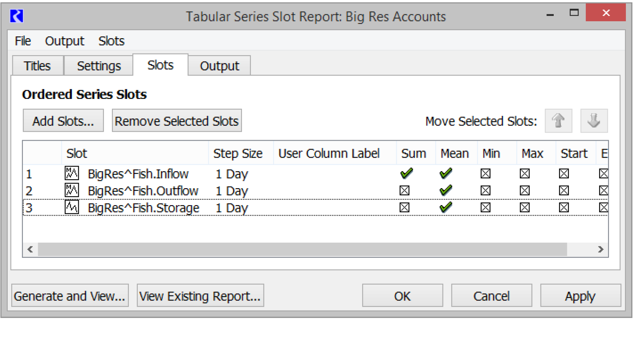Enable Min for BigRes^Fish.Inflow row
The height and width of the screenshot is (340, 644).
point(485,173)
